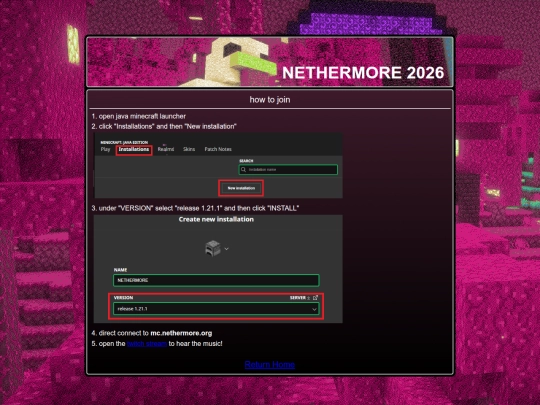This screenshot has height=405, width=540.
Task: Open the twitch stream link
Action: point(147,344)
